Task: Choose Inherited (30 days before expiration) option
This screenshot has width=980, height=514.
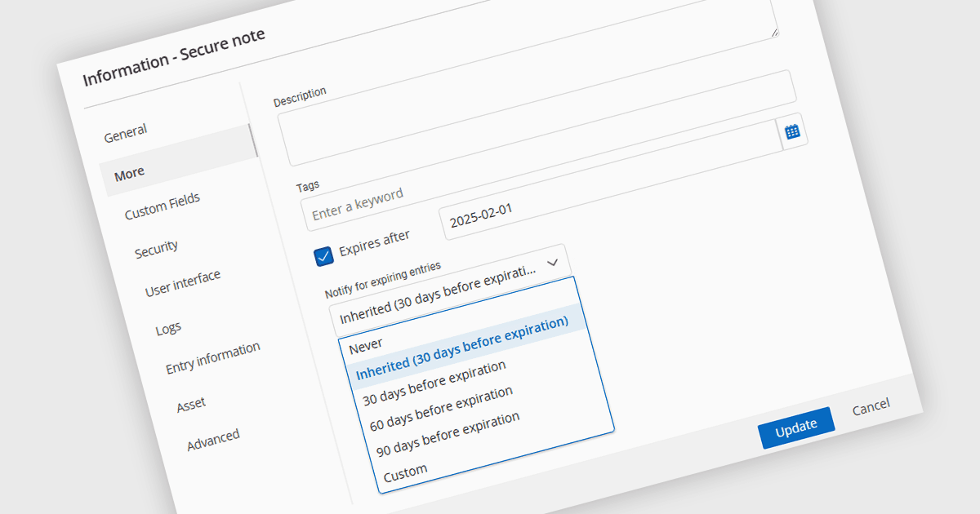Action: pos(462,348)
